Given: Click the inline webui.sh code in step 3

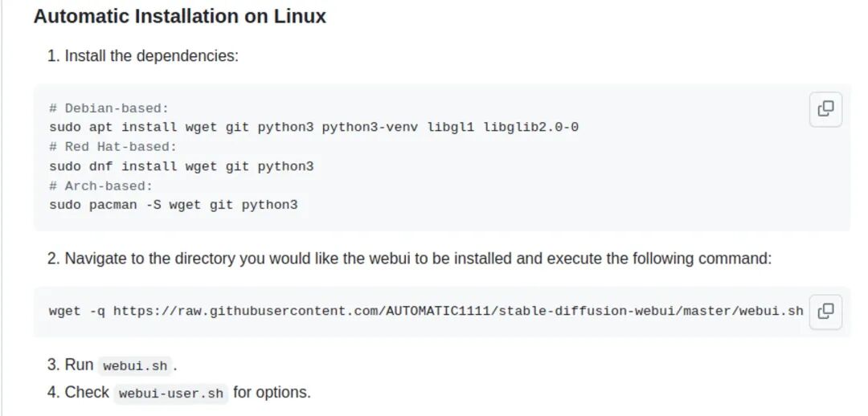Looking at the screenshot, I should pyautogui.click(x=135, y=366).
